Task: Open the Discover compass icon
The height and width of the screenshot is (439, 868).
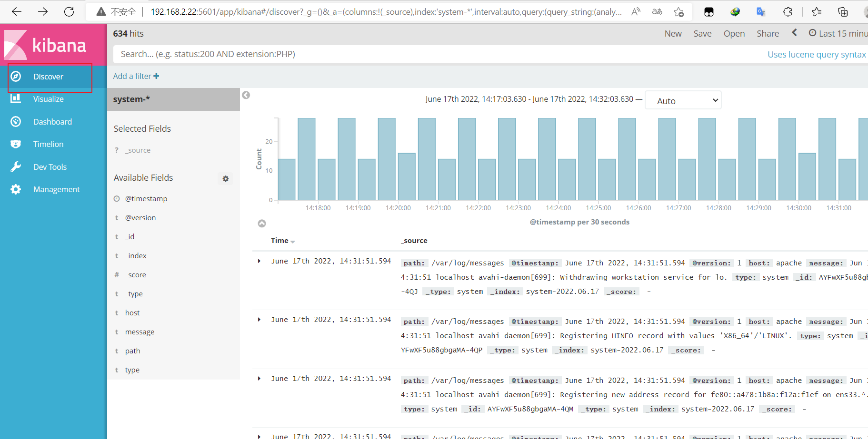Action: (x=16, y=76)
